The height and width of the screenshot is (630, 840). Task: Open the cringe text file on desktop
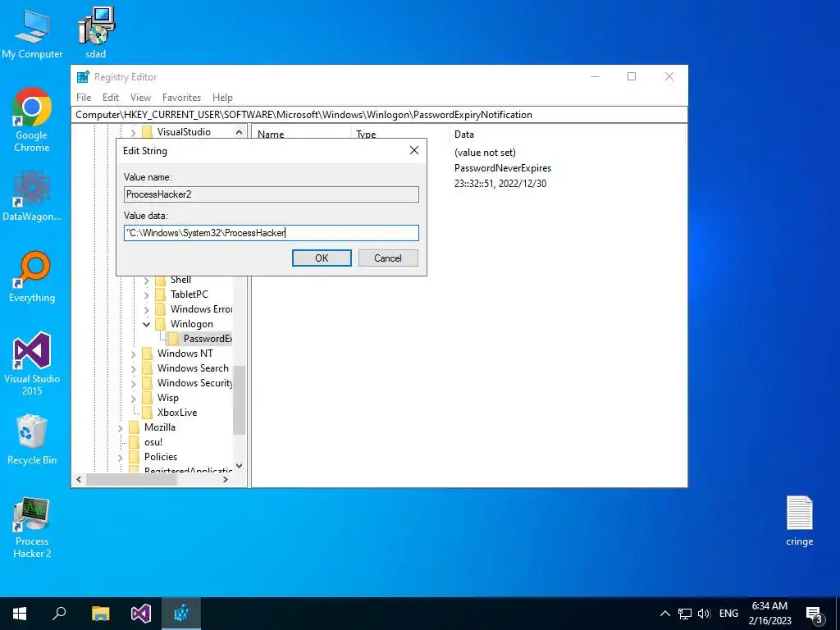799,521
